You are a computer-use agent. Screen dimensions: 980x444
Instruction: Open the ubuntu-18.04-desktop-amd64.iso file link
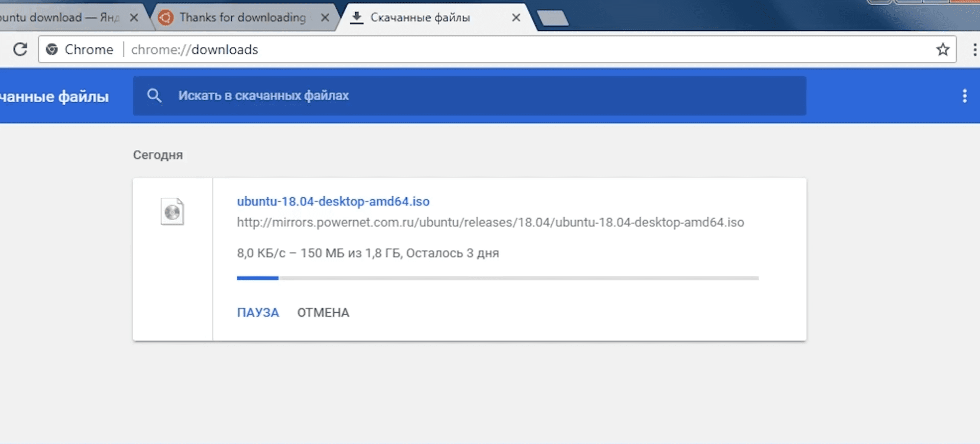[x=333, y=201]
